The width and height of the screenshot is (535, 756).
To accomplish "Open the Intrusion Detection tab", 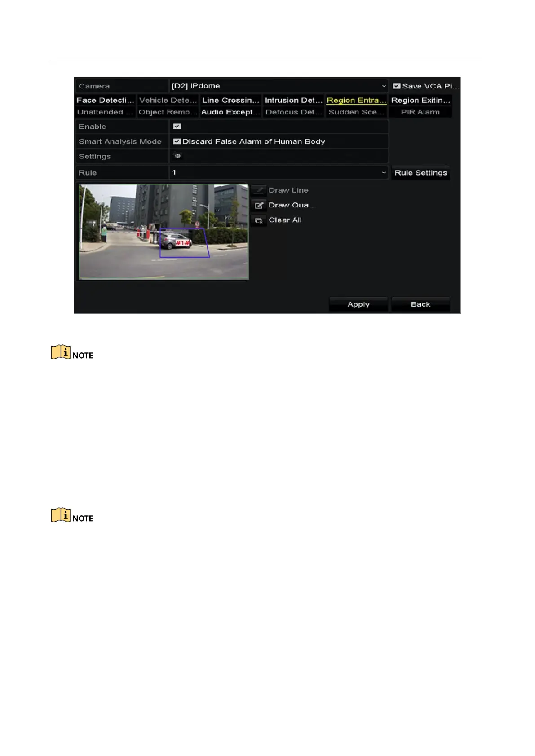I will pyautogui.click(x=293, y=100).
